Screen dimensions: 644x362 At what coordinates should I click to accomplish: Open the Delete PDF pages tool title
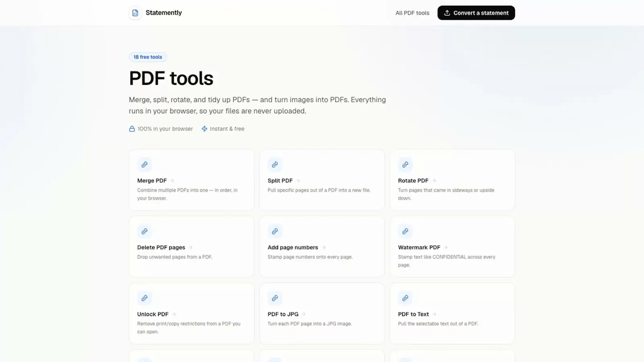point(161,247)
